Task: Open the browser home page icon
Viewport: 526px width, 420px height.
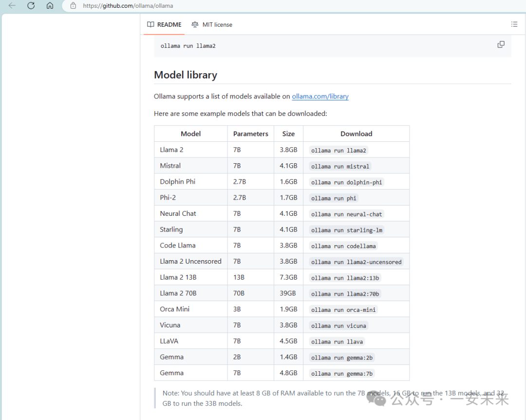Action: click(50, 5)
